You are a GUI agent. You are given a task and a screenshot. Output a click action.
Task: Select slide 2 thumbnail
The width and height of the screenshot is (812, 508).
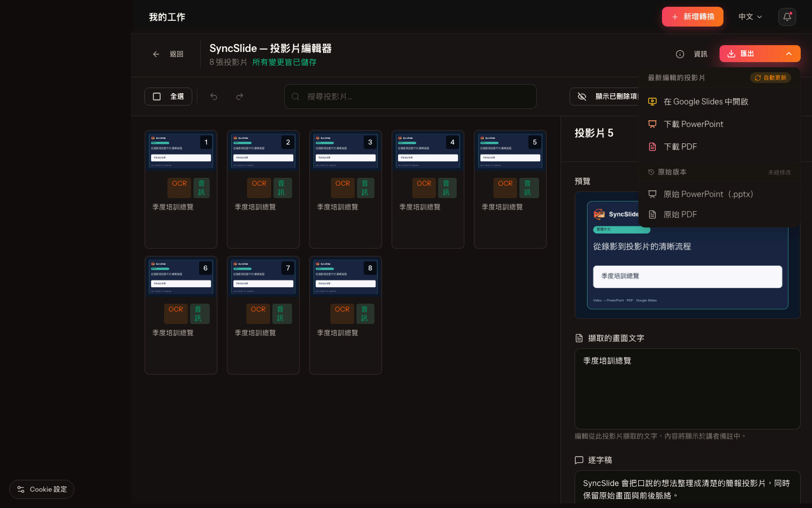263,151
